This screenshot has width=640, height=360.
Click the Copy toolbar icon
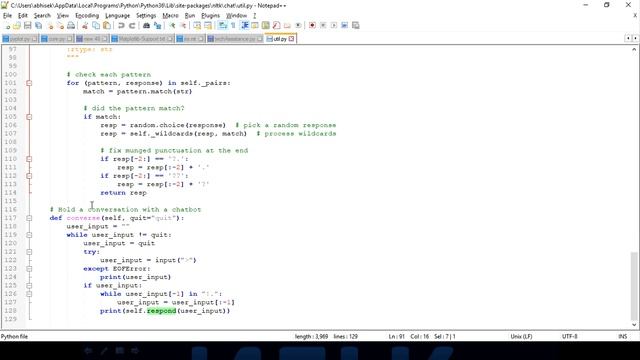pos(96,25)
